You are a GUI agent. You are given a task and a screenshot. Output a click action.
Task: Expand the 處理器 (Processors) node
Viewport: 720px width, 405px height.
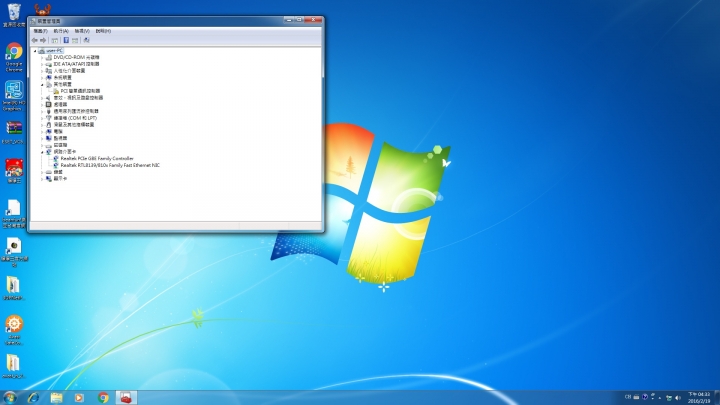coord(42,105)
